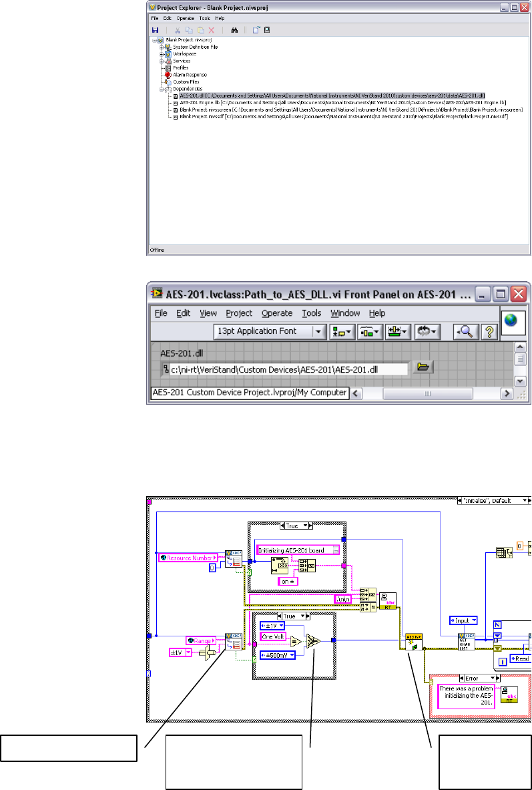Open File menu in Project Explorer
The width and height of the screenshot is (532, 790).
point(155,18)
